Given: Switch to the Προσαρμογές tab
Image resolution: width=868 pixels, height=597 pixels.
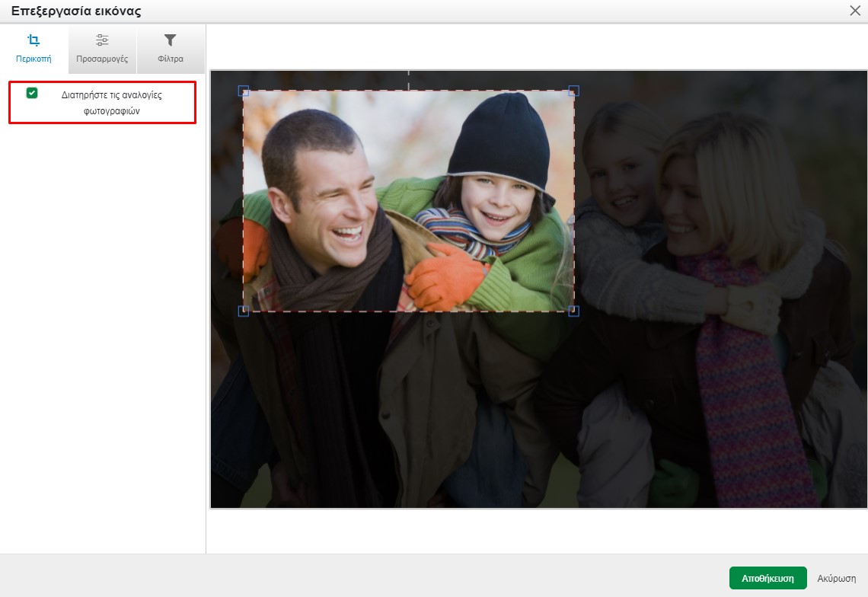Looking at the screenshot, I should [102, 59].
